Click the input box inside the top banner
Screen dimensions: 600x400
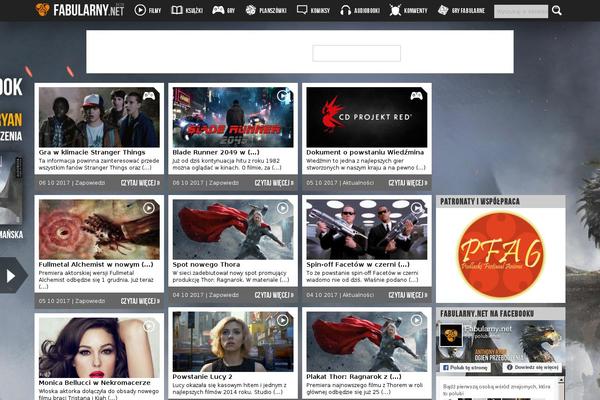(x=356, y=53)
